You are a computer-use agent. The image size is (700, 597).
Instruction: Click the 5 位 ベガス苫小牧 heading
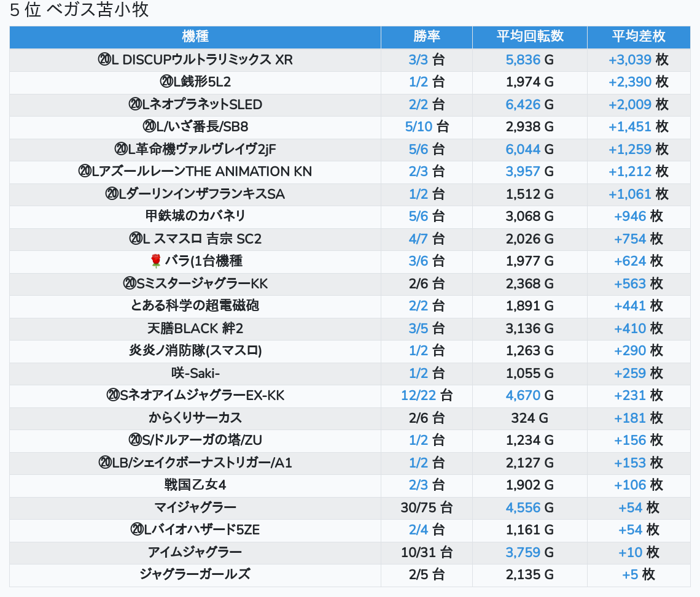(x=79, y=10)
